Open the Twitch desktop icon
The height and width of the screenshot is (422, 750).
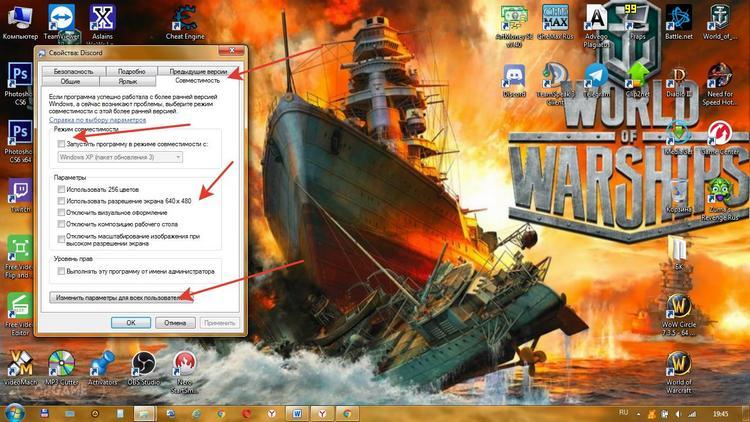coord(20,196)
